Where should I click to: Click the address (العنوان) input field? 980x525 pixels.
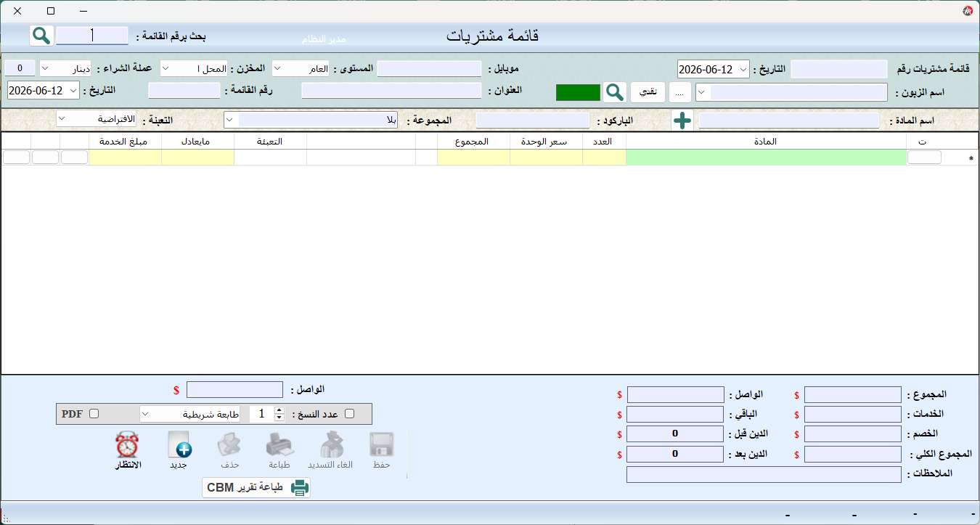point(392,90)
